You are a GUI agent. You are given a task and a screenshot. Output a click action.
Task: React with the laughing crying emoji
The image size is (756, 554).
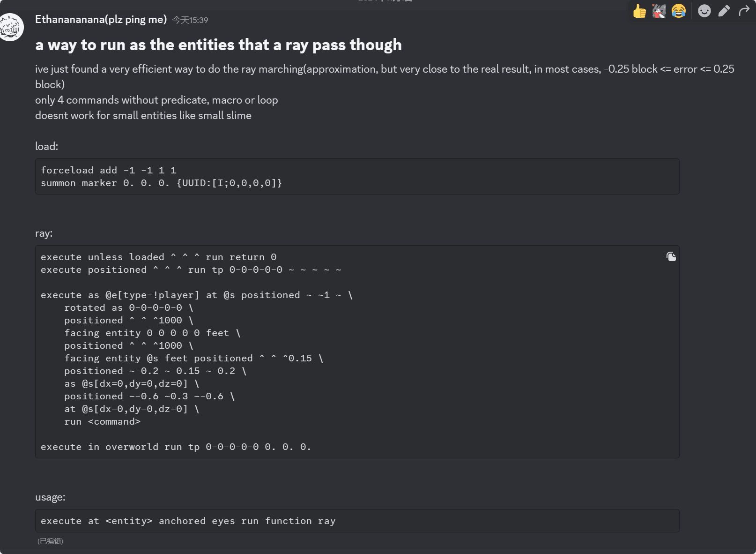[678, 11]
